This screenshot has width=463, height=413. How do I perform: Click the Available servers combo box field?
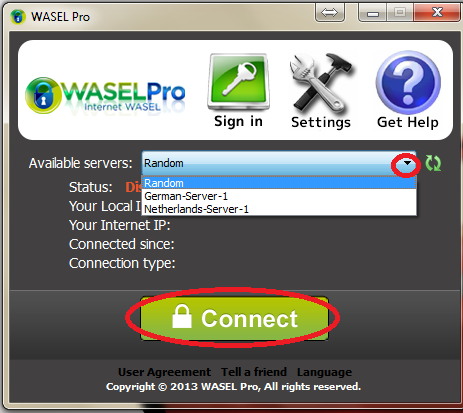(279, 163)
